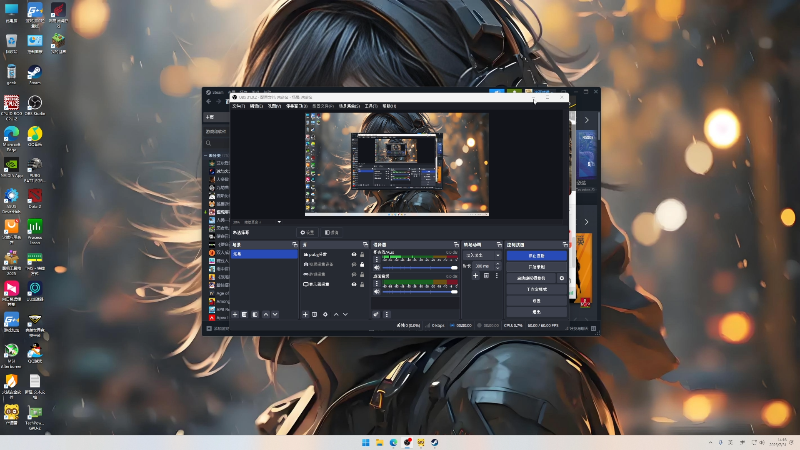Select the Dota 2 desktop shortcut
Viewport: 800px width, 450px height.
(35, 197)
